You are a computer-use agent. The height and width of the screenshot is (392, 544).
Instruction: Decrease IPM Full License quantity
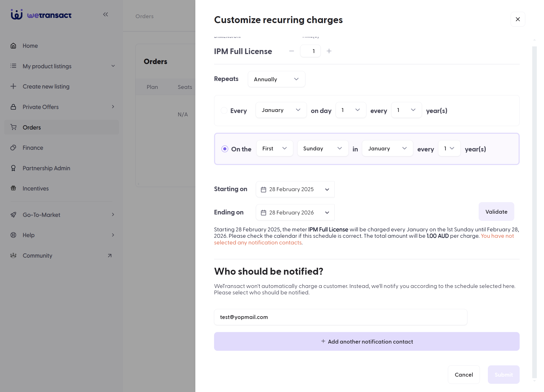(x=291, y=51)
